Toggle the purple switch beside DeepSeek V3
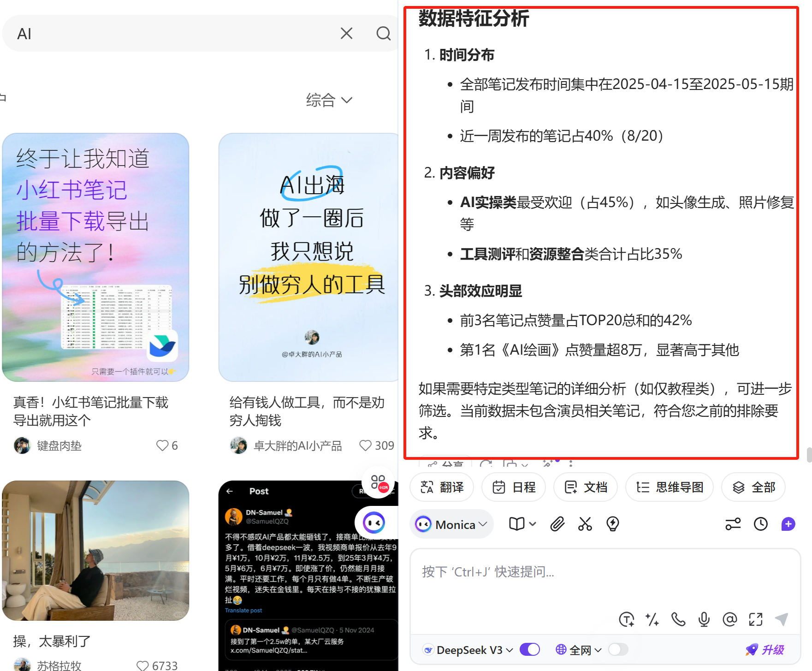 pyautogui.click(x=529, y=650)
